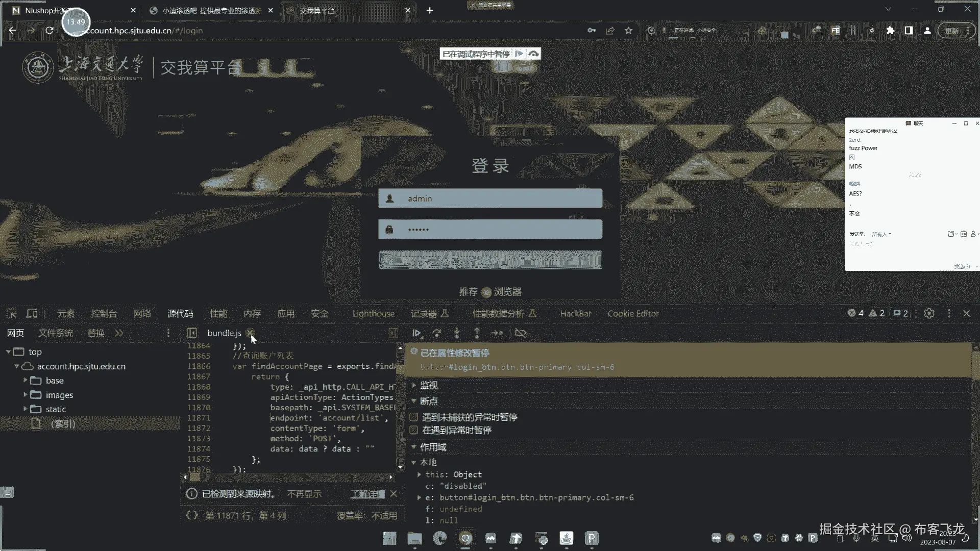Viewport: 980px width, 551px height.
Task: Click the 不再显示 don't show again button
Action: (x=304, y=493)
